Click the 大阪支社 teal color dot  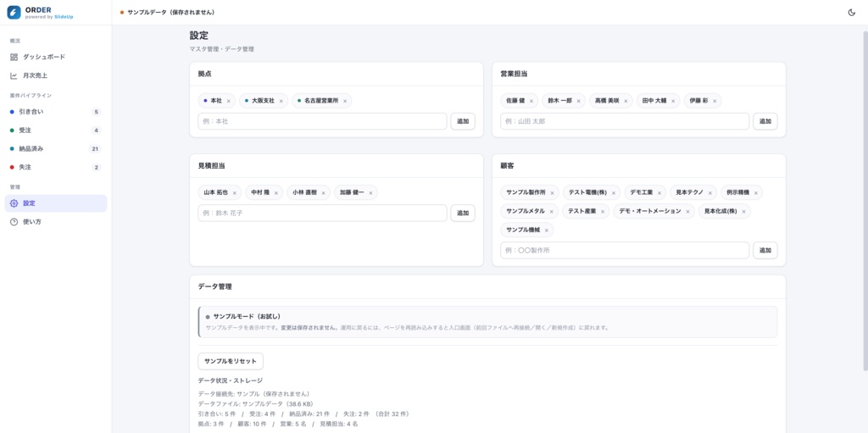[247, 101]
